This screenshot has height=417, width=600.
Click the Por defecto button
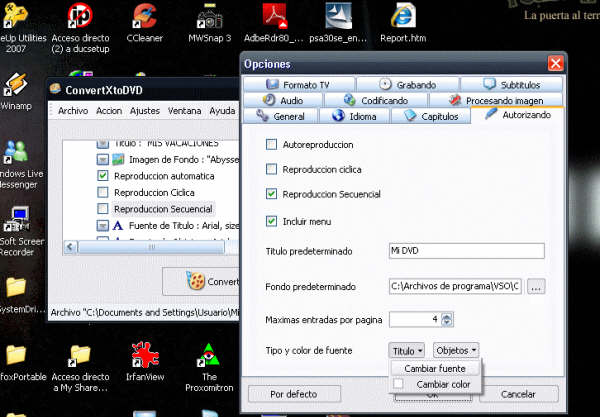(x=294, y=394)
